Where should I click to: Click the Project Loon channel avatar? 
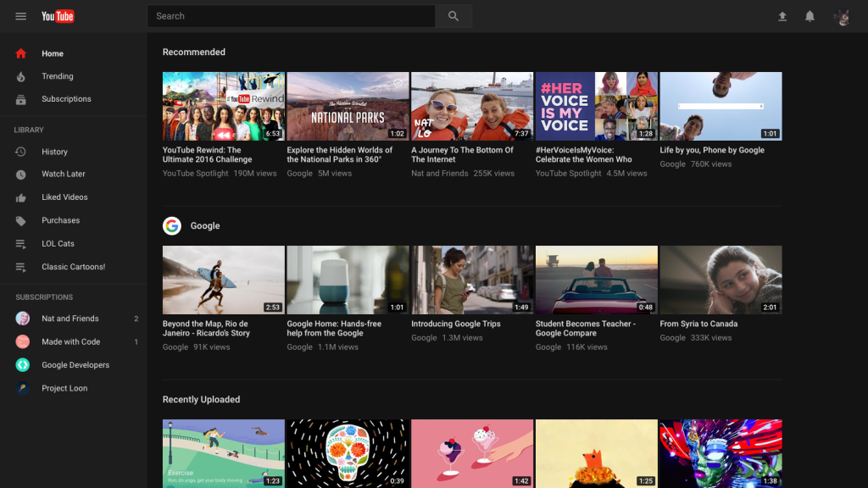[20, 388]
